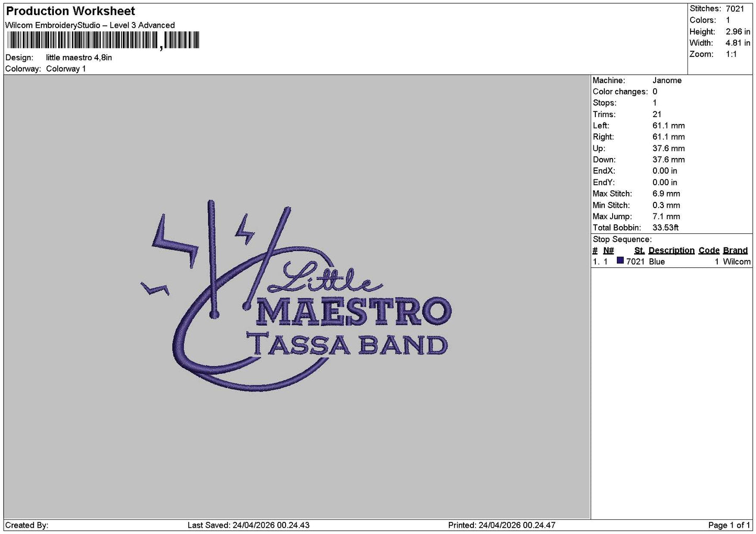
Task: Click the 'Color changes:' label
Action: tap(620, 92)
